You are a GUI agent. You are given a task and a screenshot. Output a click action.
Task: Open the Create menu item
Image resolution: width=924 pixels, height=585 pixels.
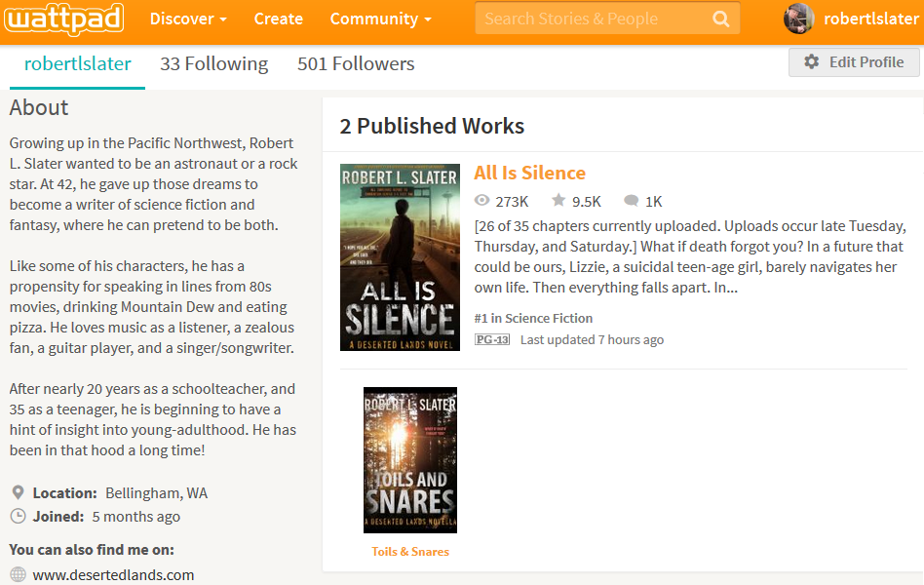click(x=278, y=19)
